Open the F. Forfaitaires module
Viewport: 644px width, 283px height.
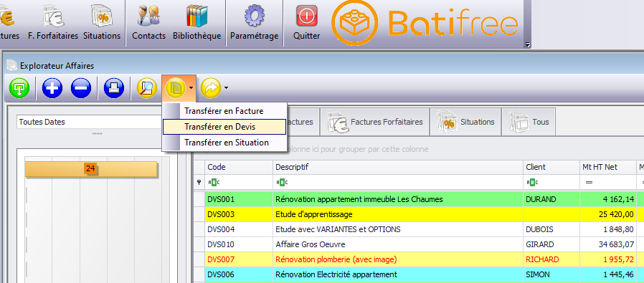[x=53, y=23]
